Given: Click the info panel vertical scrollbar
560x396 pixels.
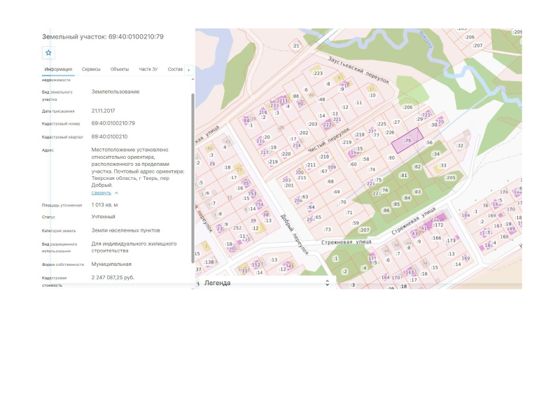Looking at the screenshot, I should click(x=193, y=179).
